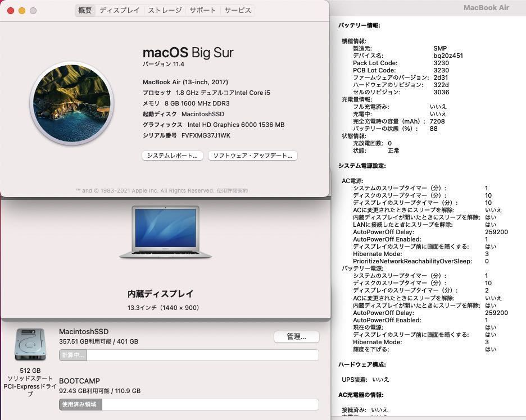Switch to the 概要 tab

coord(85,11)
